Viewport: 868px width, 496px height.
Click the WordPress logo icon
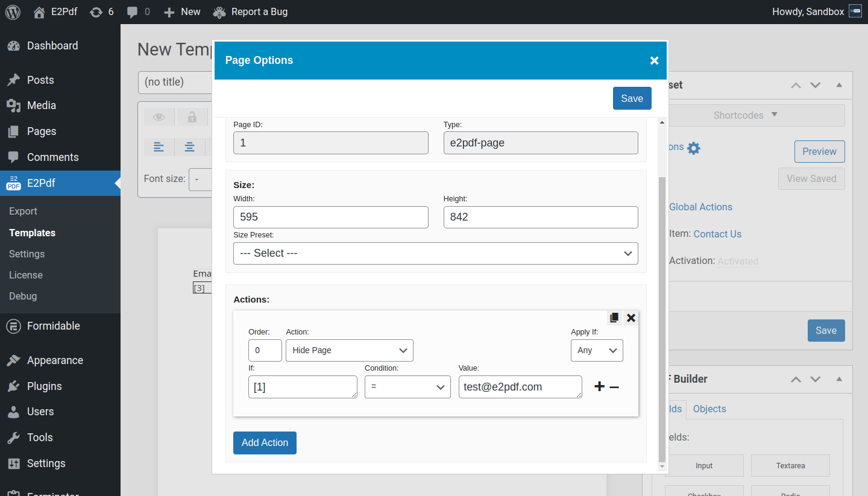tap(13, 11)
